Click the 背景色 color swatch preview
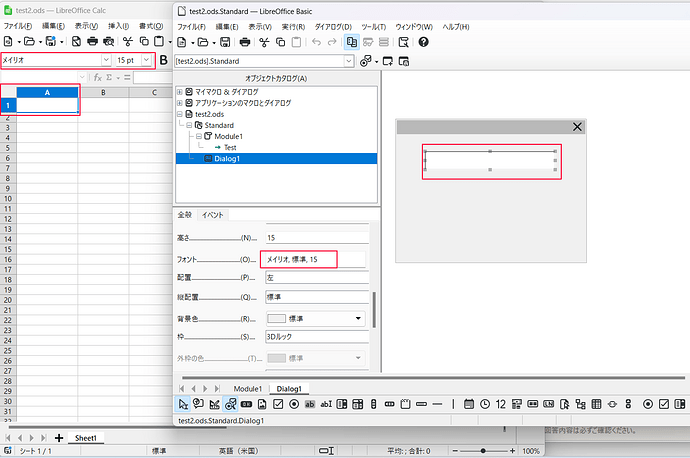 tap(277, 319)
